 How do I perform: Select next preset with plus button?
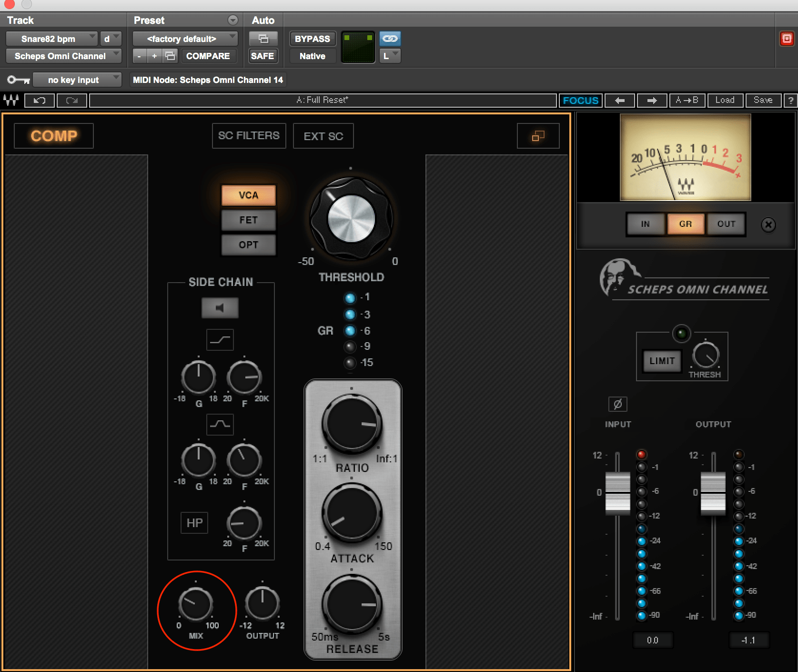pyautogui.click(x=154, y=56)
